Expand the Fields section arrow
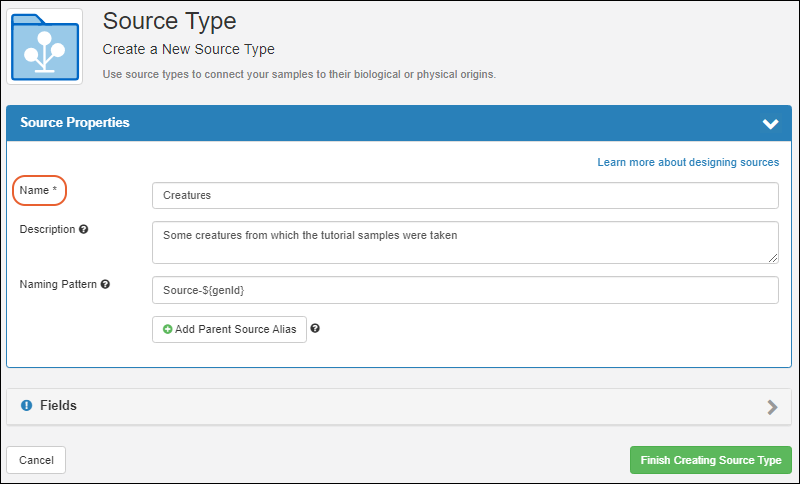 click(x=772, y=407)
